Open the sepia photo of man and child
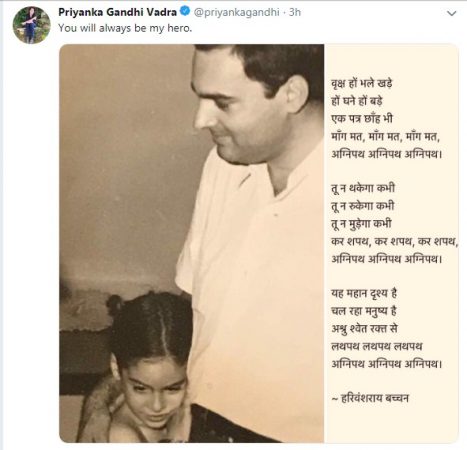467x450 pixels. pos(192,243)
